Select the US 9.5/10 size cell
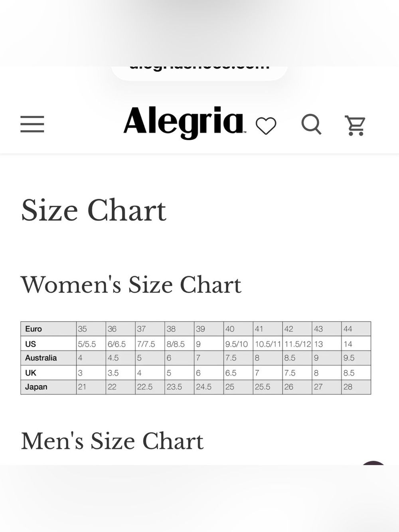 point(238,344)
